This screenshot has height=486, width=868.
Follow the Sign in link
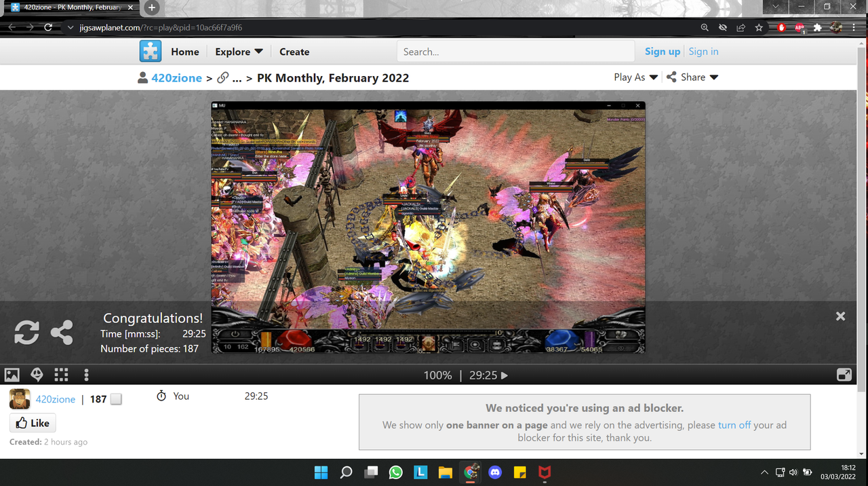click(703, 52)
